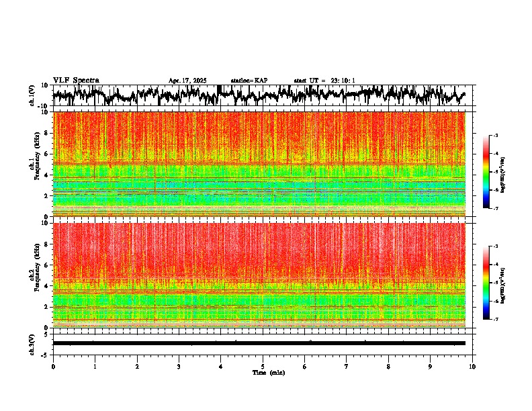Screen dimensions: 532x411
Task: Click the black ch.3 voltage trace
Action: coord(259,343)
